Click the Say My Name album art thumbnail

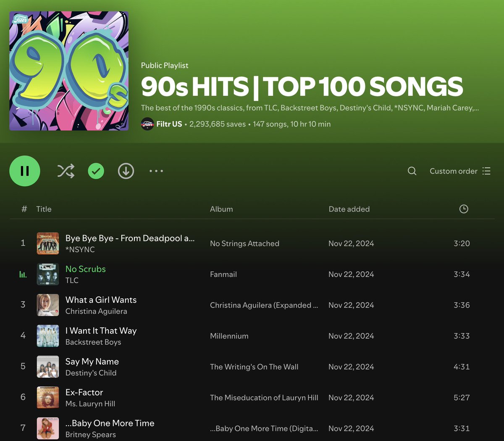pyautogui.click(x=48, y=367)
